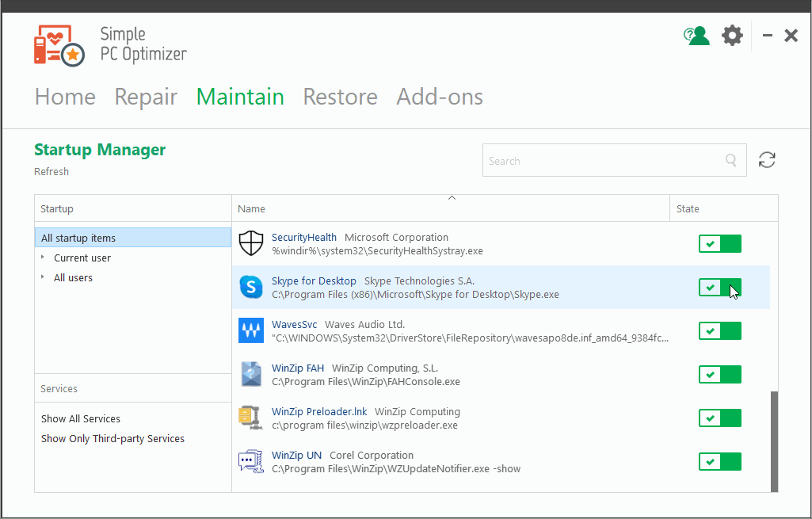The width and height of the screenshot is (812, 519).
Task: Expand the Current user tree node
Action: [x=43, y=258]
